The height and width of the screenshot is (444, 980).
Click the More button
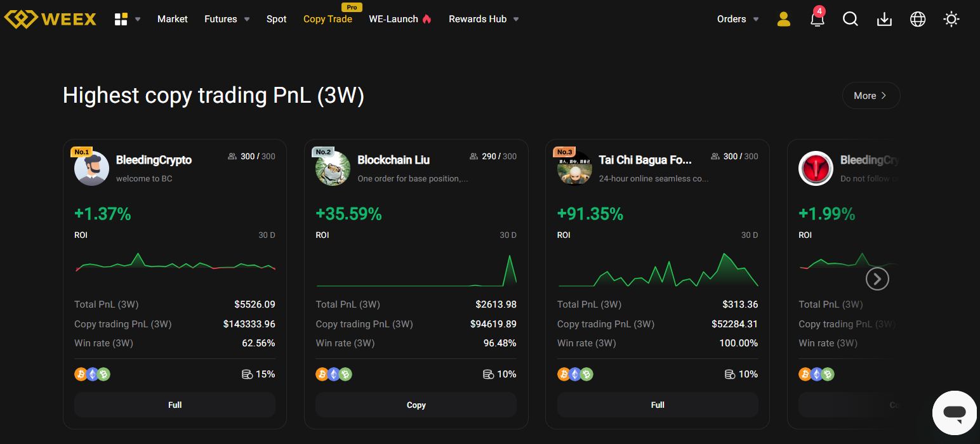pyautogui.click(x=871, y=96)
